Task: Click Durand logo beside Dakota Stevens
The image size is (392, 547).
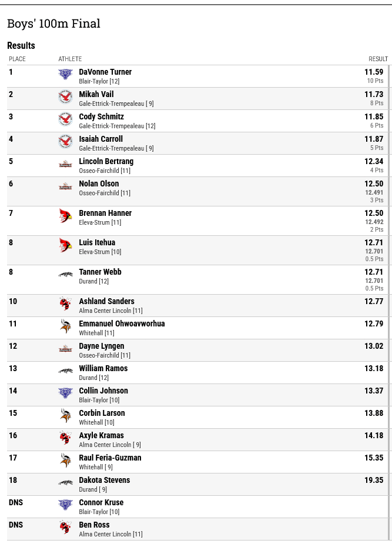Action: (x=65, y=482)
